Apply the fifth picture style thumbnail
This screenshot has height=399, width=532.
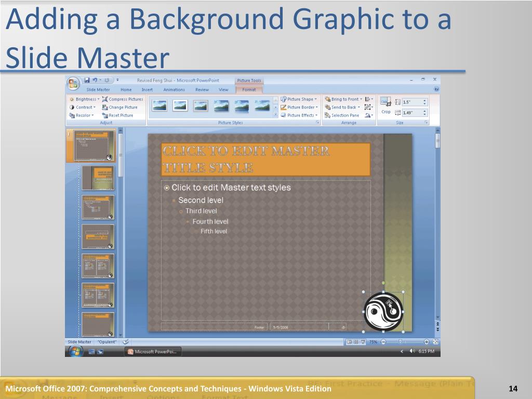pyautogui.click(x=242, y=105)
